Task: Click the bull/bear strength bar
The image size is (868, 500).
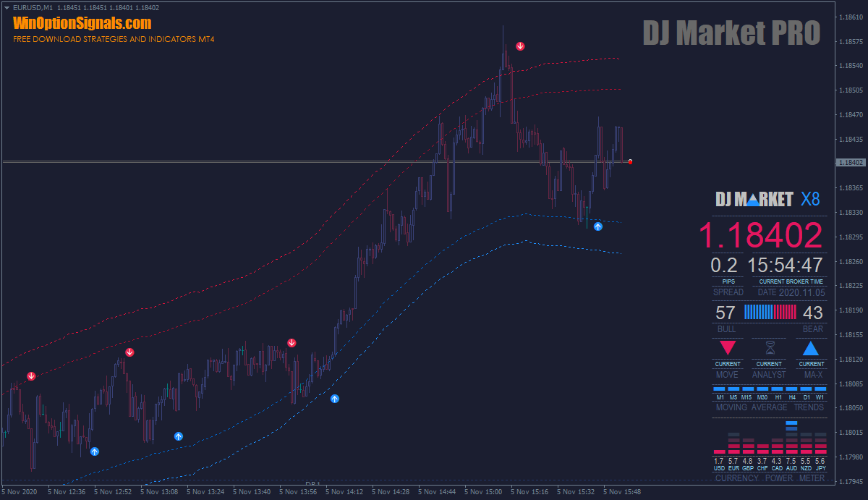Action: 770,313
